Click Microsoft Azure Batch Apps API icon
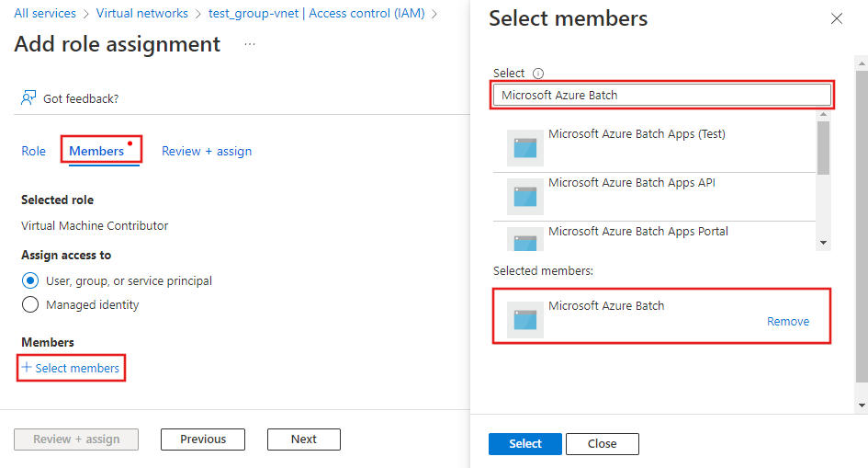Image resolution: width=868 pixels, height=468 pixels. point(525,196)
